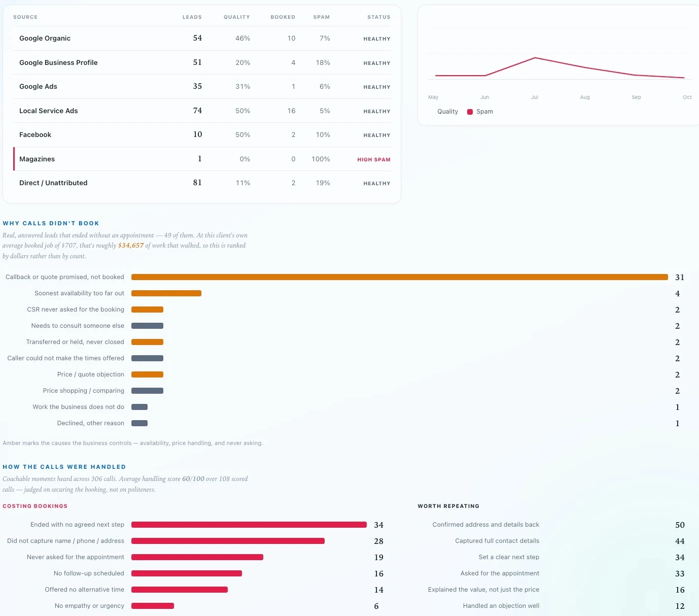Click the gray Needs to consult someone else bar
The image size is (699, 616).
[147, 326]
